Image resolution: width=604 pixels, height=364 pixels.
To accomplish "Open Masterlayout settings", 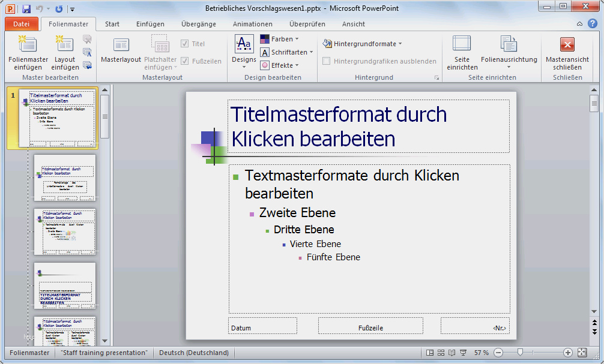I will point(121,51).
